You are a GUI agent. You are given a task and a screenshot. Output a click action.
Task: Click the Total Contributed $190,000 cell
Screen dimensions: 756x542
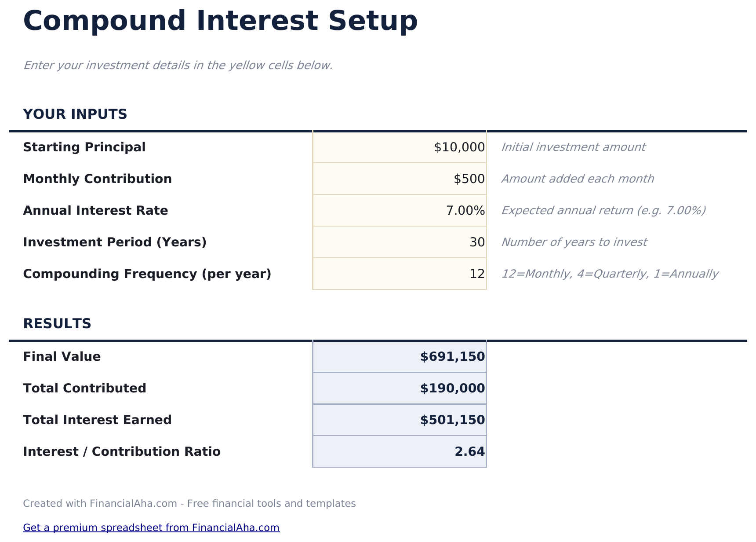tap(400, 388)
